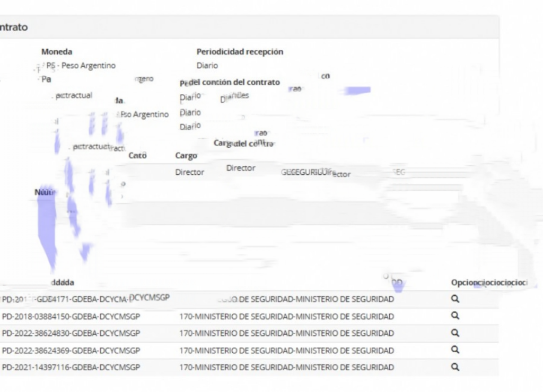The image size is (543, 392).
Task: Click first row document number ending in DCYCMSGP
Action: click(85, 299)
